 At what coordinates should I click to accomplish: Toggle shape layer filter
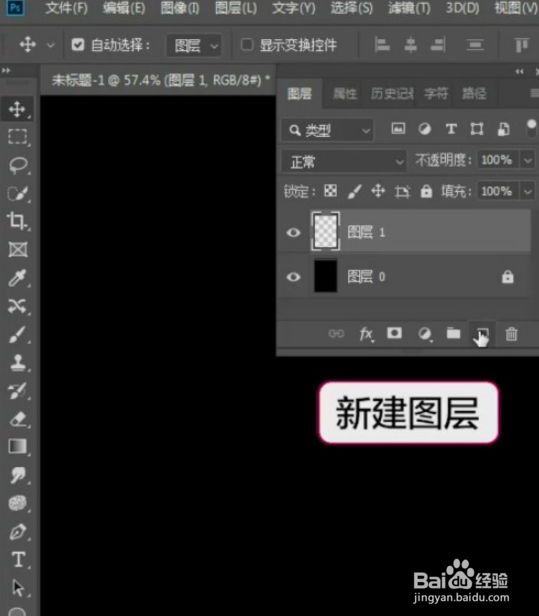click(x=477, y=128)
